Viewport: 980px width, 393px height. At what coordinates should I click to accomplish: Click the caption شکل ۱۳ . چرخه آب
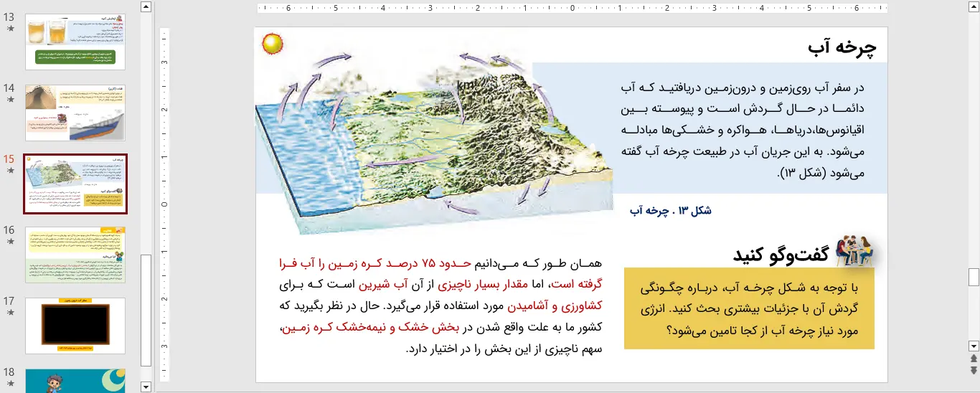[671, 211]
